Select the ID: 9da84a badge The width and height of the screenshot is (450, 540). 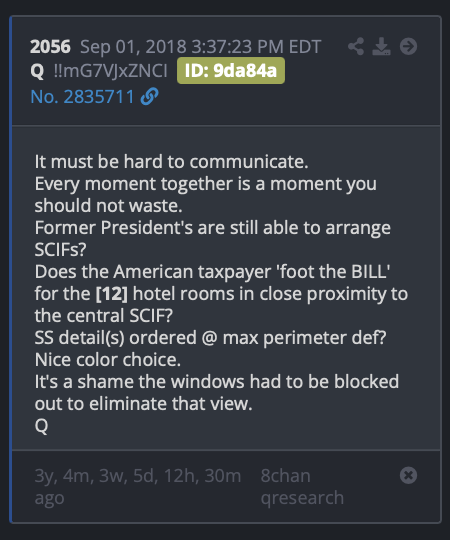[231, 71]
